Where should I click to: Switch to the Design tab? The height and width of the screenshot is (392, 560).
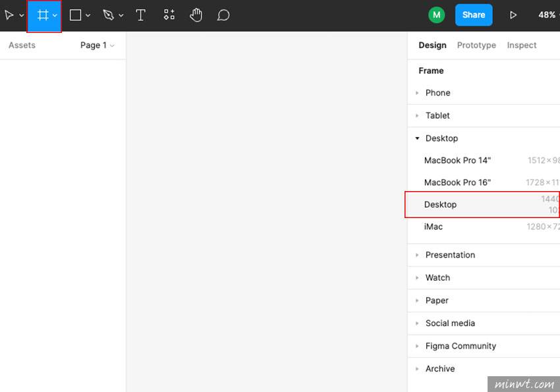[432, 45]
